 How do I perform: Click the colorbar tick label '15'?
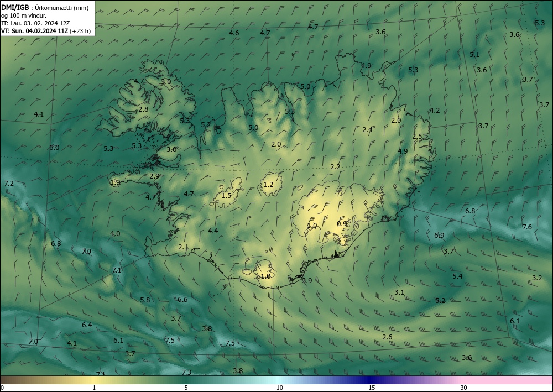point(372,388)
